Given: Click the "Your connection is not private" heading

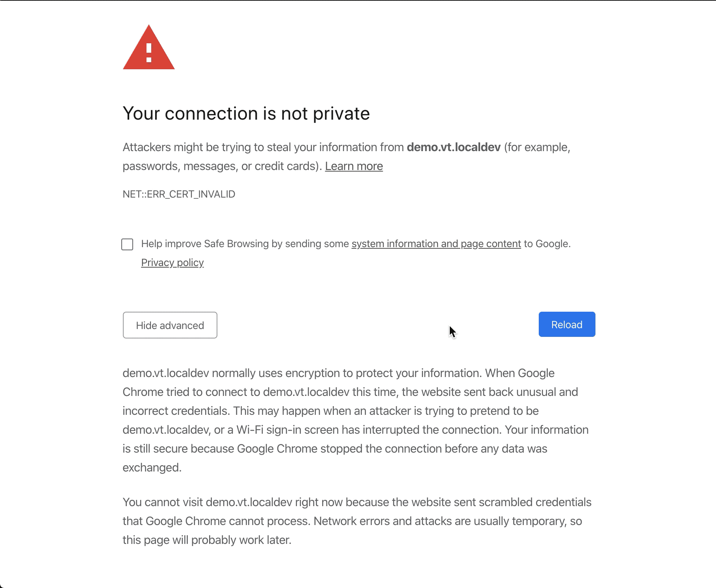Looking at the screenshot, I should (x=246, y=113).
